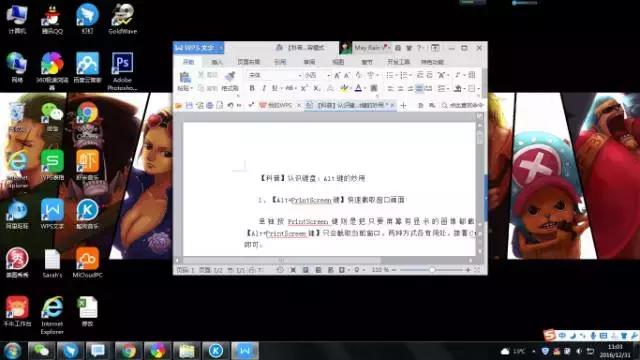Toggle underline formatting button
This screenshot has height=360, width=640.
275,88
